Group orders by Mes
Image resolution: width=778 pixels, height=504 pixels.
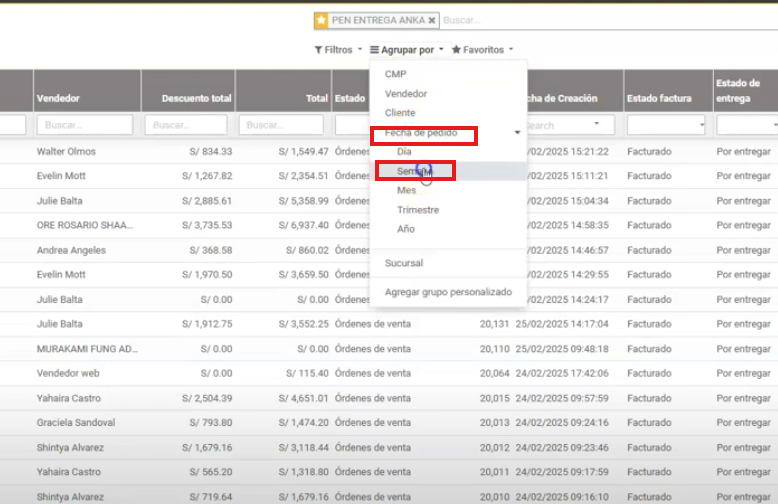click(406, 190)
